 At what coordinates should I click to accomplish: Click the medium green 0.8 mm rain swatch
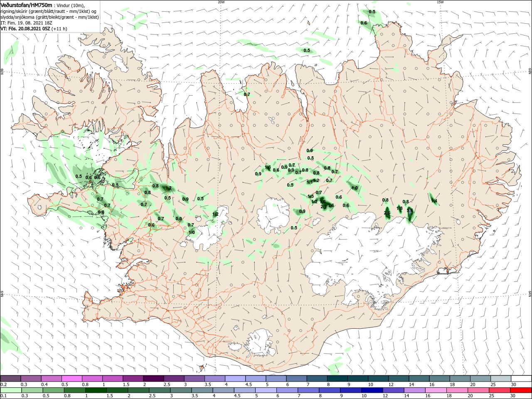click(74, 390)
